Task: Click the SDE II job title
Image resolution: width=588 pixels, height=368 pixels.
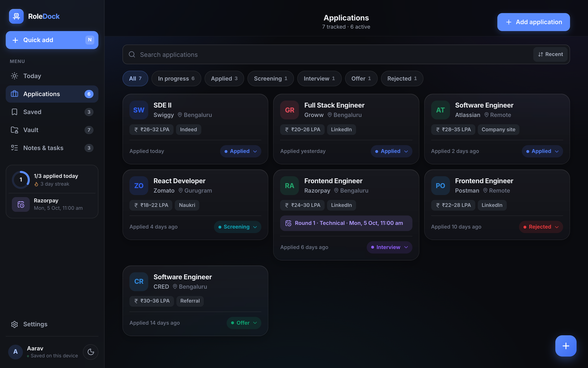Action: pos(162,105)
